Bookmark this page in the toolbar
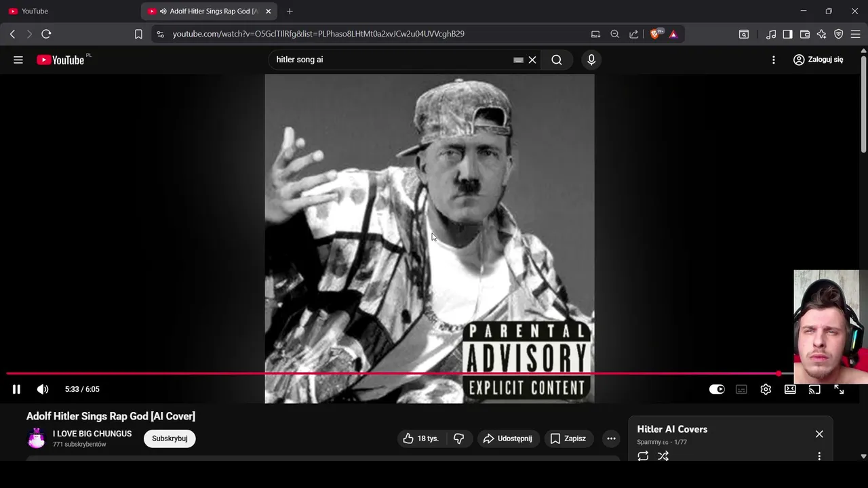The image size is (868, 488). tap(138, 34)
